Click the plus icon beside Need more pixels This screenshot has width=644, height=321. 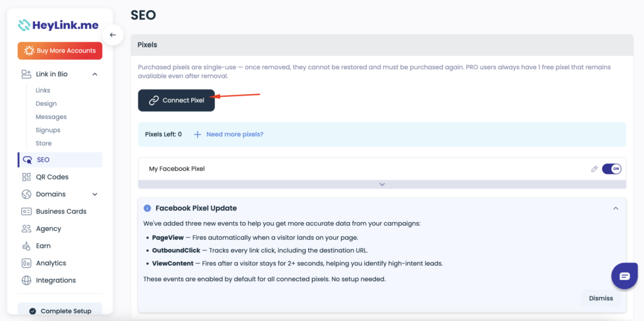pyautogui.click(x=197, y=135)
